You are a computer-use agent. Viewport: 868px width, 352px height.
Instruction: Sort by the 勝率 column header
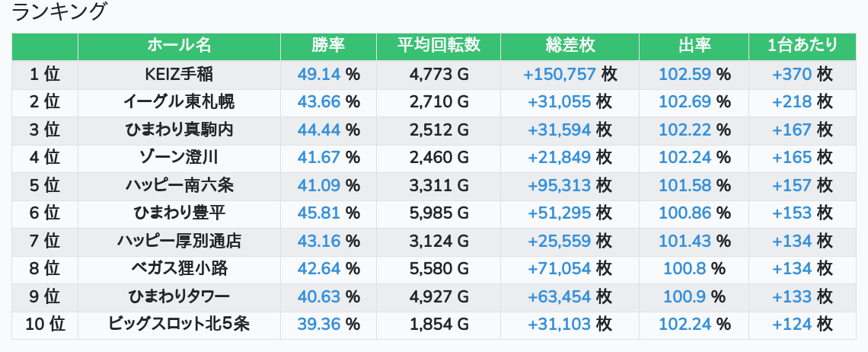(x=328, y=46)
